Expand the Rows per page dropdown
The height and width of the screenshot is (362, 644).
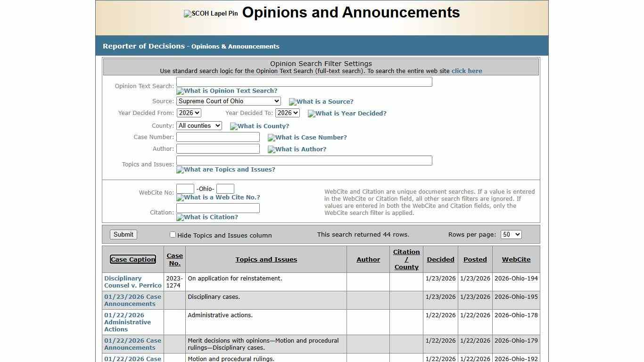(511, 235)
